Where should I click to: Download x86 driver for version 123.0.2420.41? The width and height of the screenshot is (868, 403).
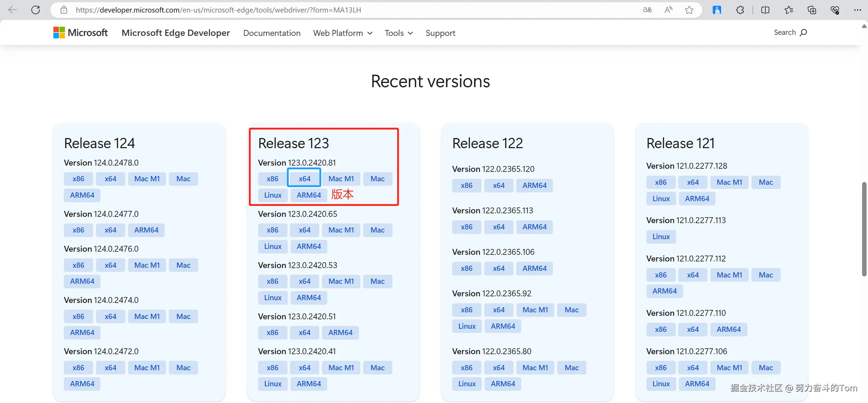pos(272,368)
